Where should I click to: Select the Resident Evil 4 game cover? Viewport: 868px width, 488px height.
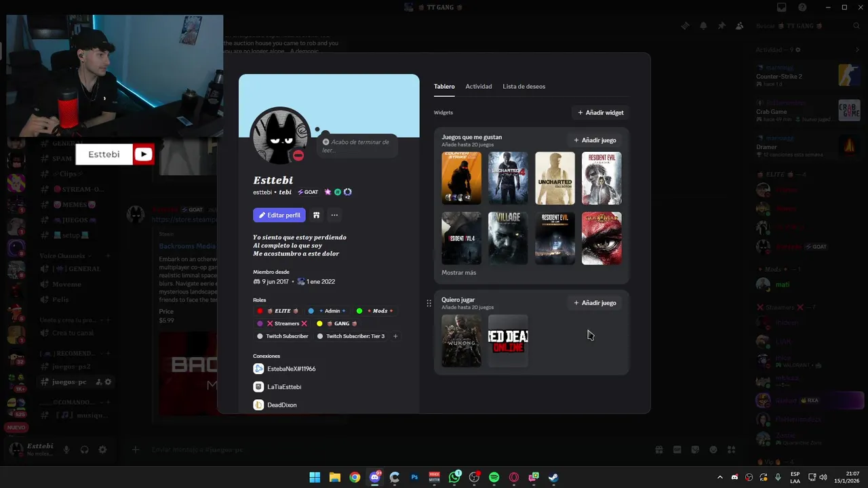point(461,238)
